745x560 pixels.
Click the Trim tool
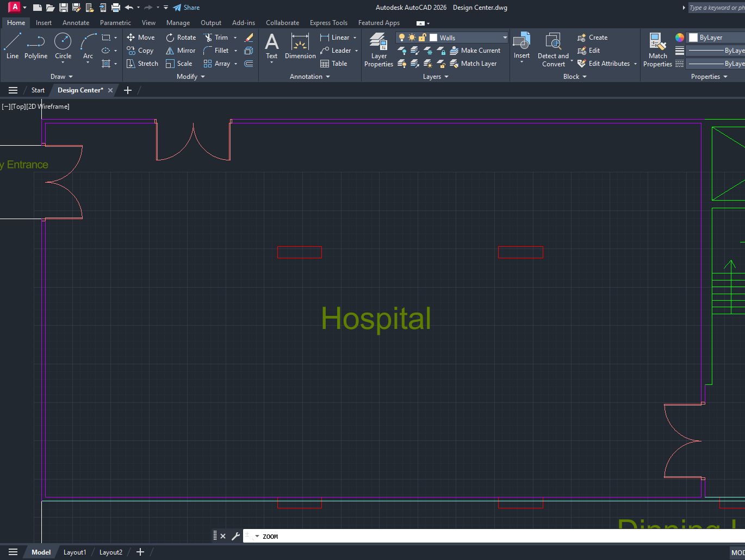point(216,38)
